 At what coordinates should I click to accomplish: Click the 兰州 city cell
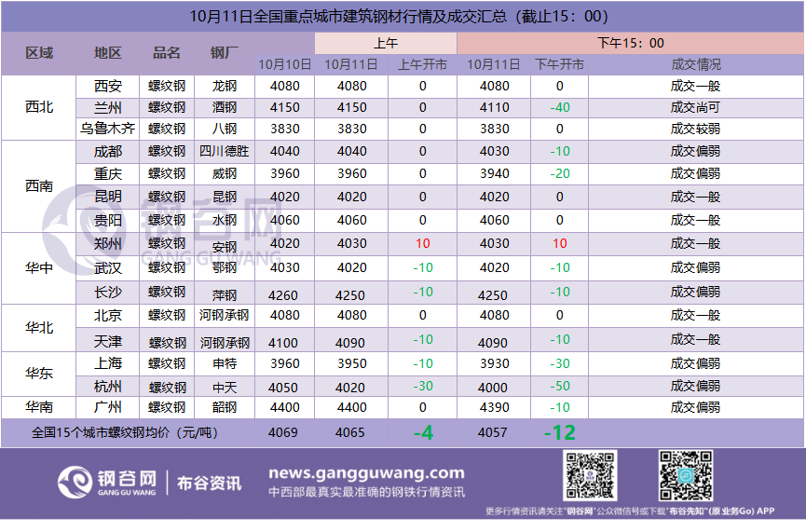(x=108, y=107)
